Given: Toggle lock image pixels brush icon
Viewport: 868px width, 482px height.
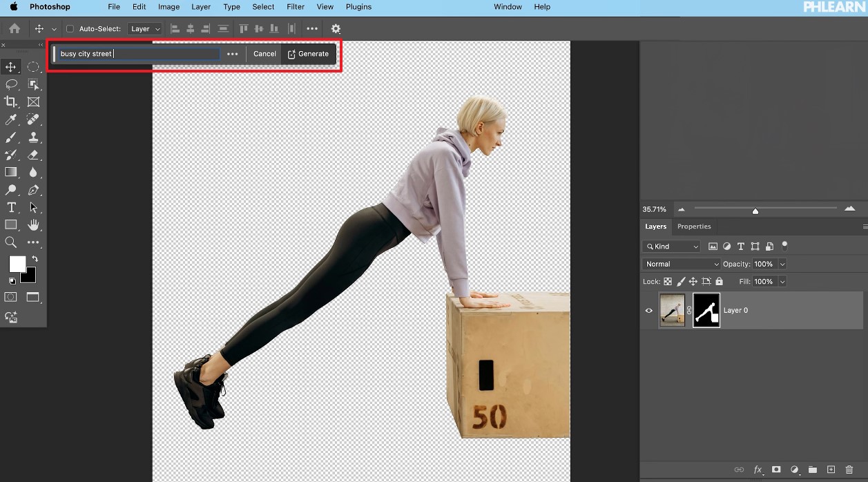Looking at the screenshot, I should (681, 282).
